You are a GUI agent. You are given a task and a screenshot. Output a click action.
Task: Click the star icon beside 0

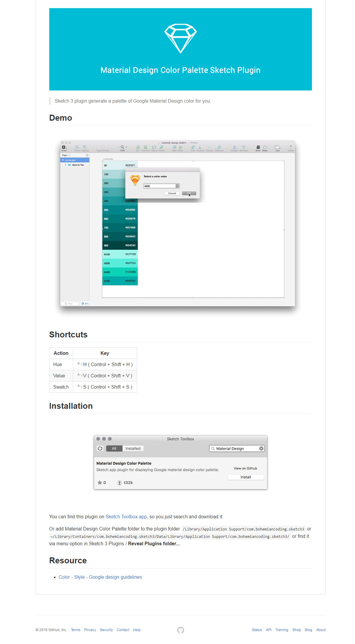(99, 482)
